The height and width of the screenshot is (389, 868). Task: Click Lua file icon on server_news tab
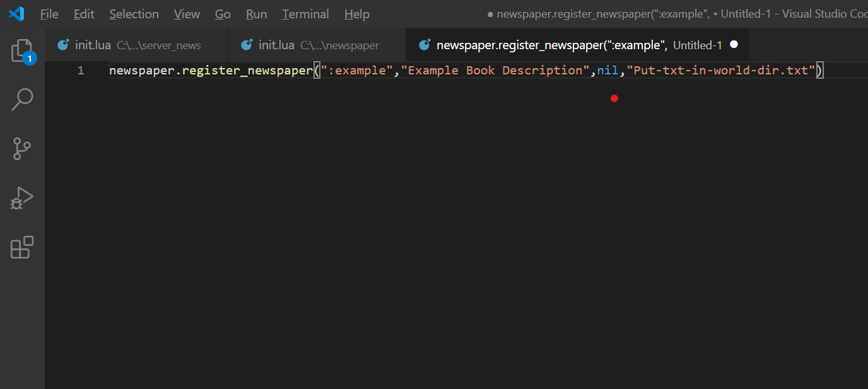[63, 45]
